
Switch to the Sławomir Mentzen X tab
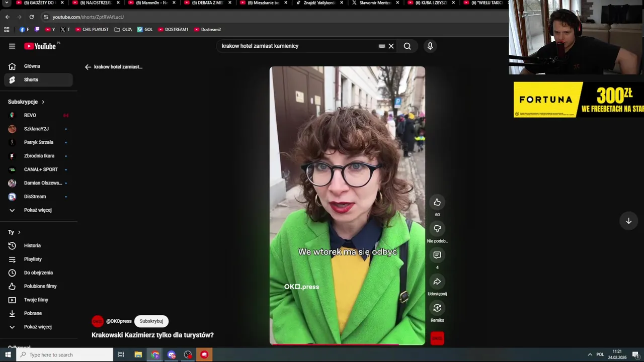point(375,3)
